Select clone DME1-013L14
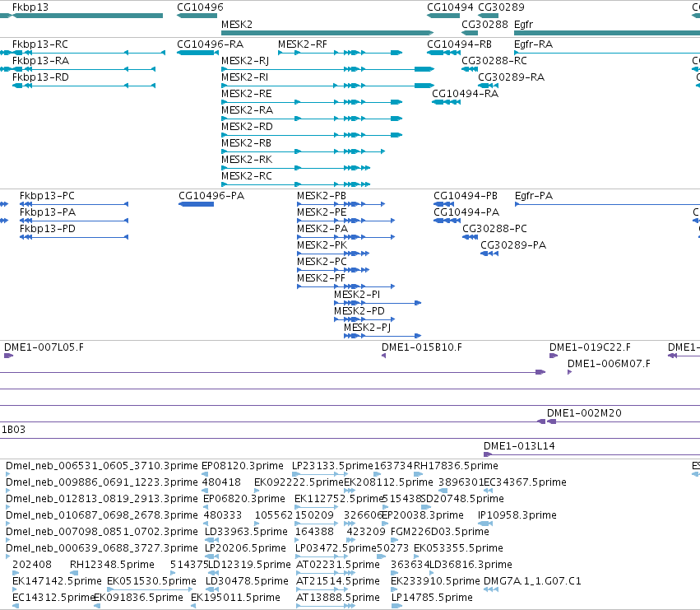700x610 pixels. tap(519, 446)
